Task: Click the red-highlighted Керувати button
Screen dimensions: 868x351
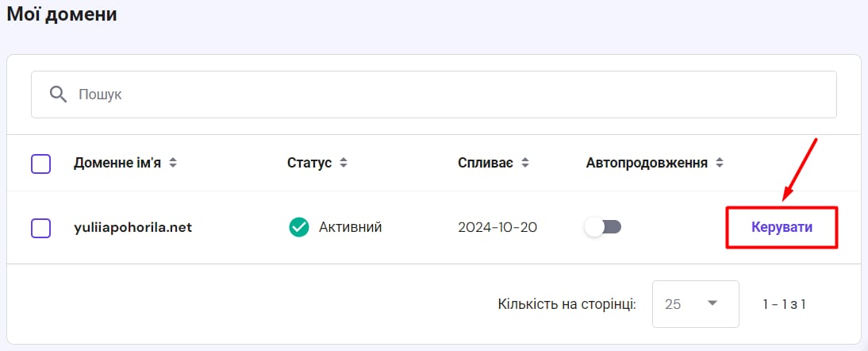Action: (x=782, y=228)
